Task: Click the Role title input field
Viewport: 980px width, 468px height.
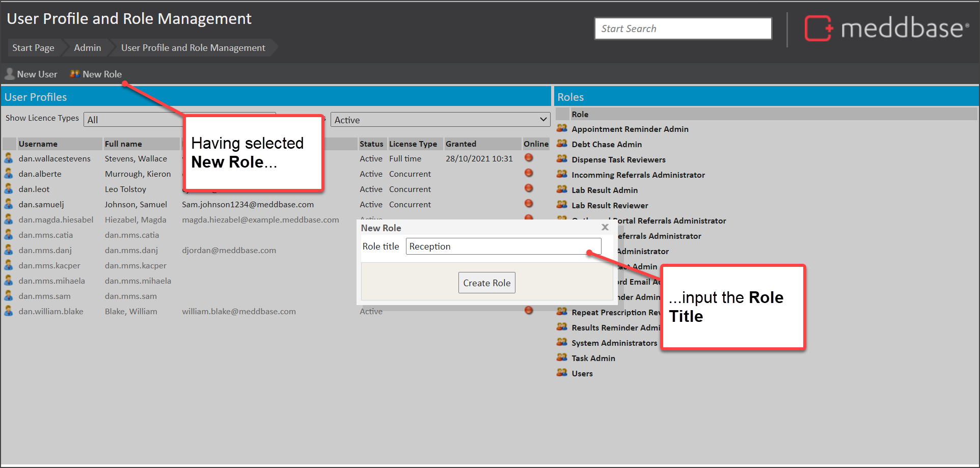Action: 503,246
